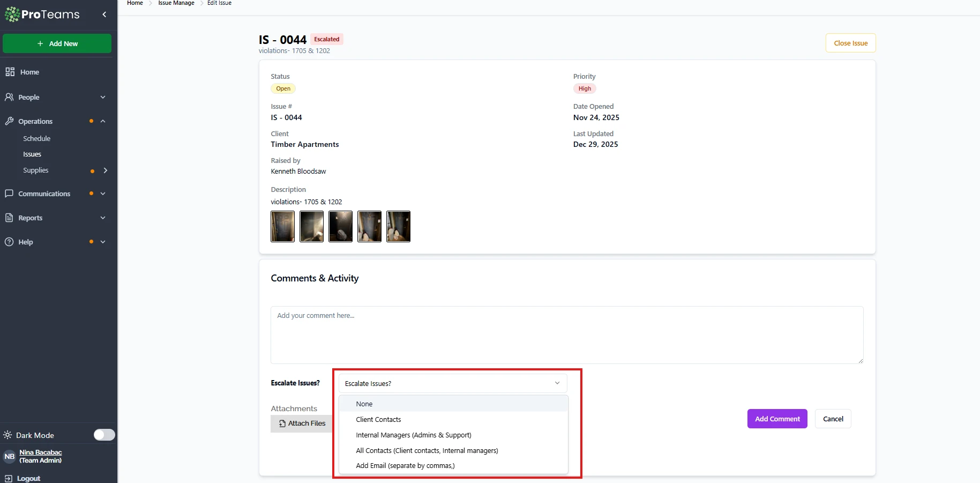Click the Home grid icon in sidebar

(10, 72)
